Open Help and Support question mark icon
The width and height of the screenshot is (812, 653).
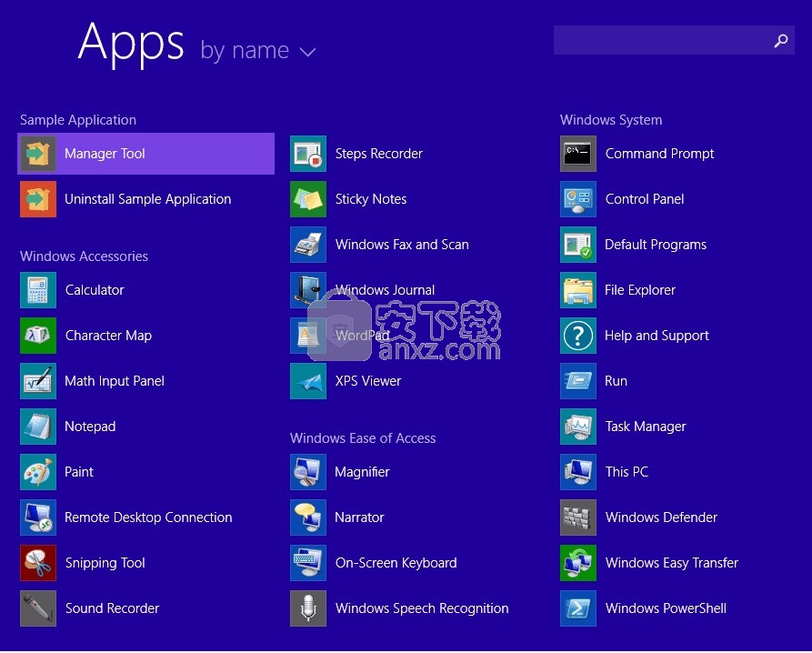coord(578,336)
